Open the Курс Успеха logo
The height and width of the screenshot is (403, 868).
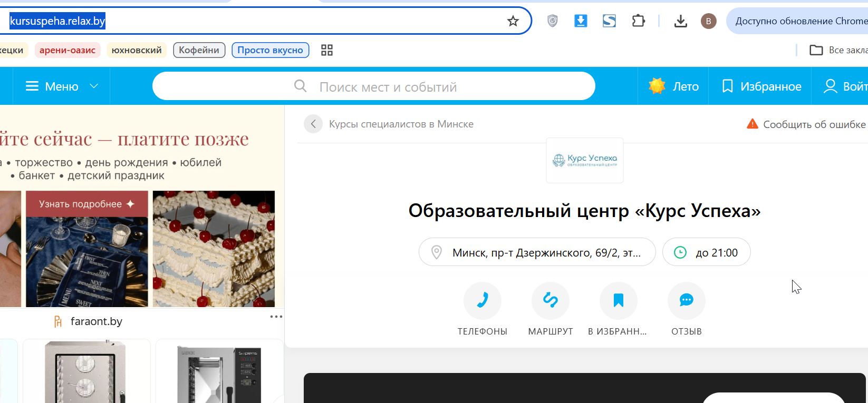(585, 160)
